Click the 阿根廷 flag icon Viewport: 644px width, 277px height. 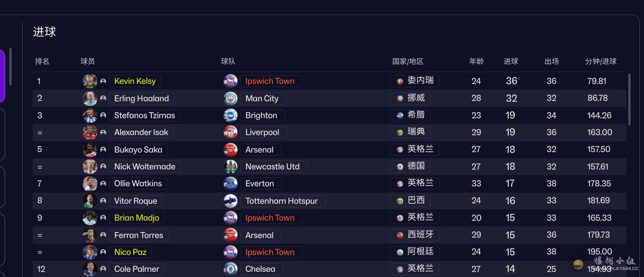(x=400, y=252)
